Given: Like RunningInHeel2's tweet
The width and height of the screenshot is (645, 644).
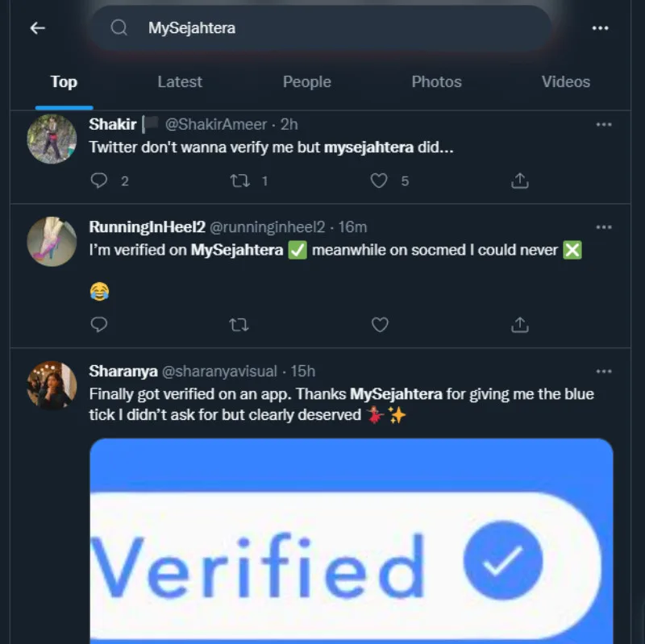Looking at the screenshot, I should click(379, 325).
